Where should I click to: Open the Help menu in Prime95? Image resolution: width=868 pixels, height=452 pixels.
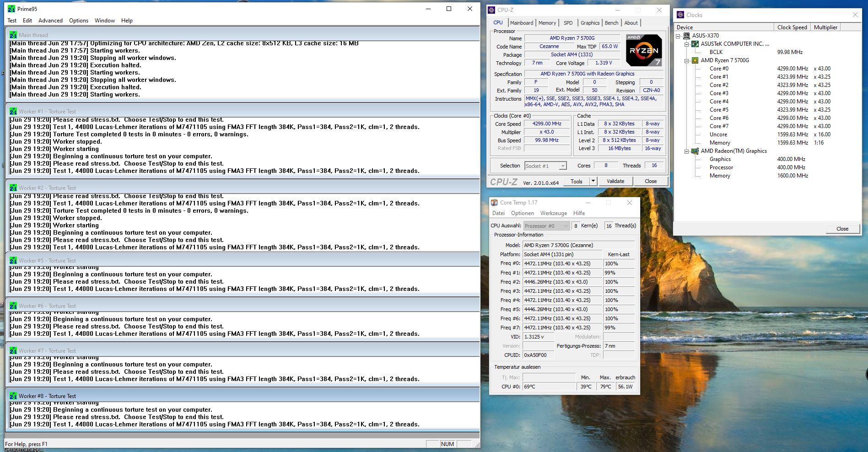click(x=127, y=21)
